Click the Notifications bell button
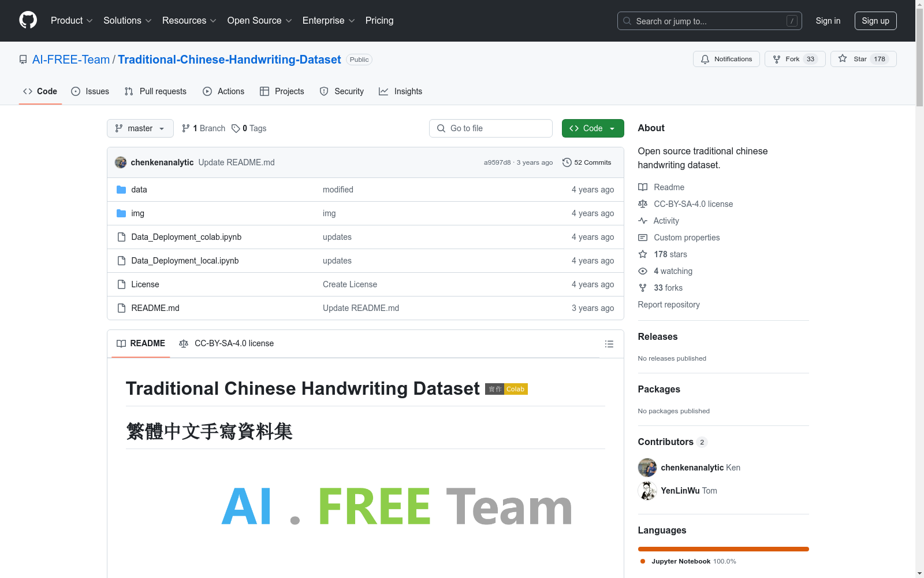This screenshot has height=578, width=924. tap(726, 59)
